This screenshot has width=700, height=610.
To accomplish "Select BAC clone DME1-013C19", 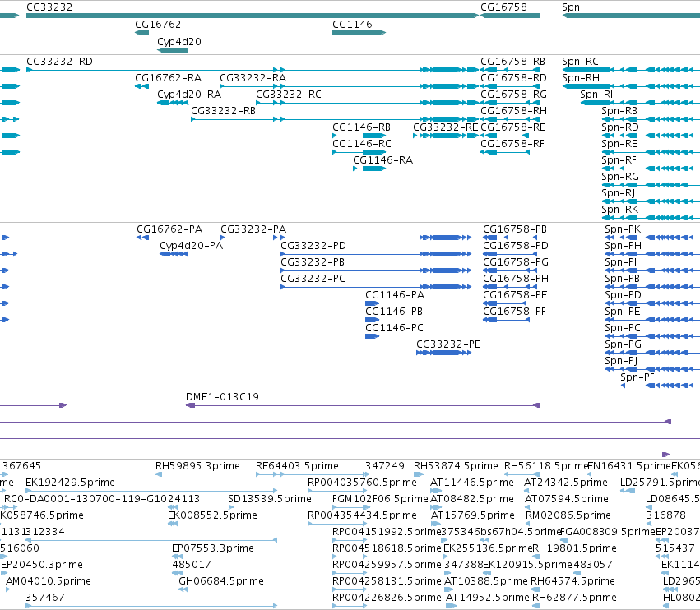I will [x=222, y=397].
